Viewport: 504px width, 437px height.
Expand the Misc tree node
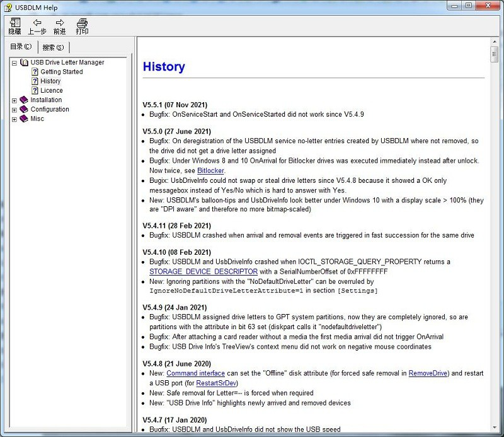tap(14, 119)
